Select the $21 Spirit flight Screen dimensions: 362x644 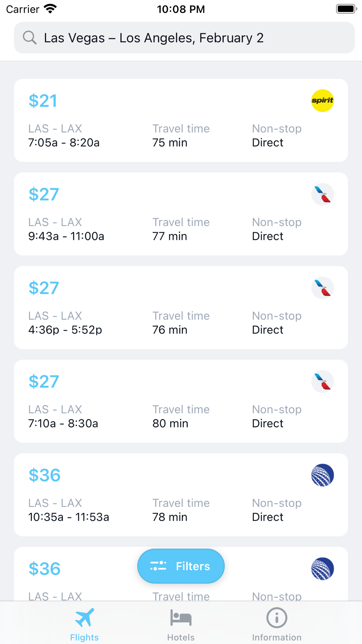[x=181, y=120]
